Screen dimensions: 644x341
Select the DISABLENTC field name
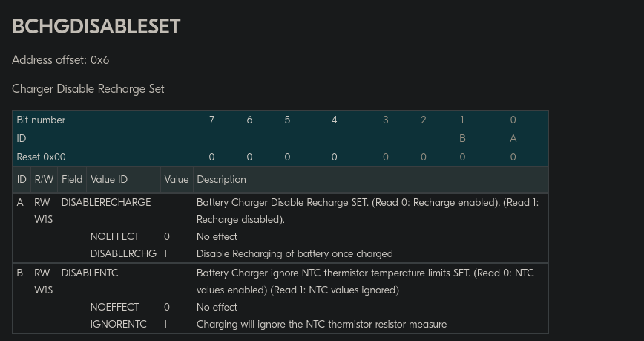[x=90, y=273]
